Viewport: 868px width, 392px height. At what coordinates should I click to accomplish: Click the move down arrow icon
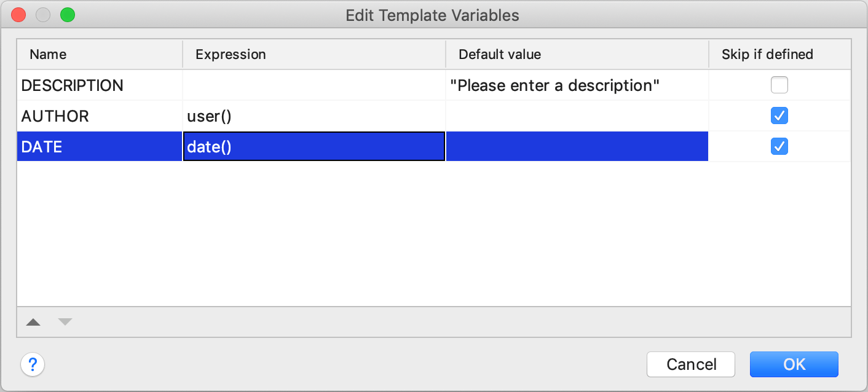click(x=65, y=321)
